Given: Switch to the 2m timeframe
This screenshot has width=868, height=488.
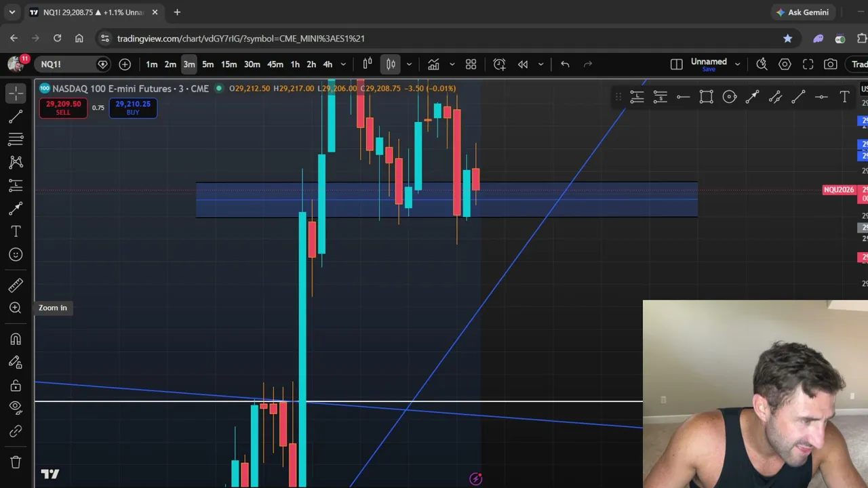Looking at the screenshot, I should pos(170,64).
